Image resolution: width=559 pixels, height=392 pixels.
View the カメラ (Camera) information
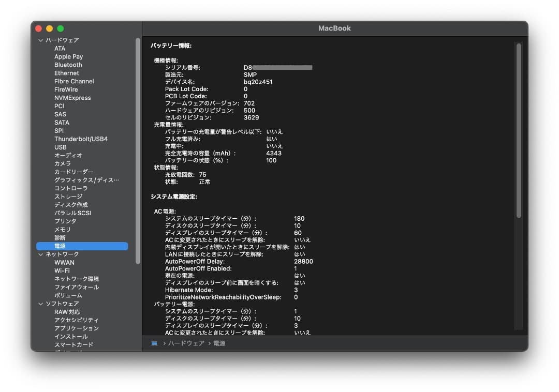click(62, 163)
